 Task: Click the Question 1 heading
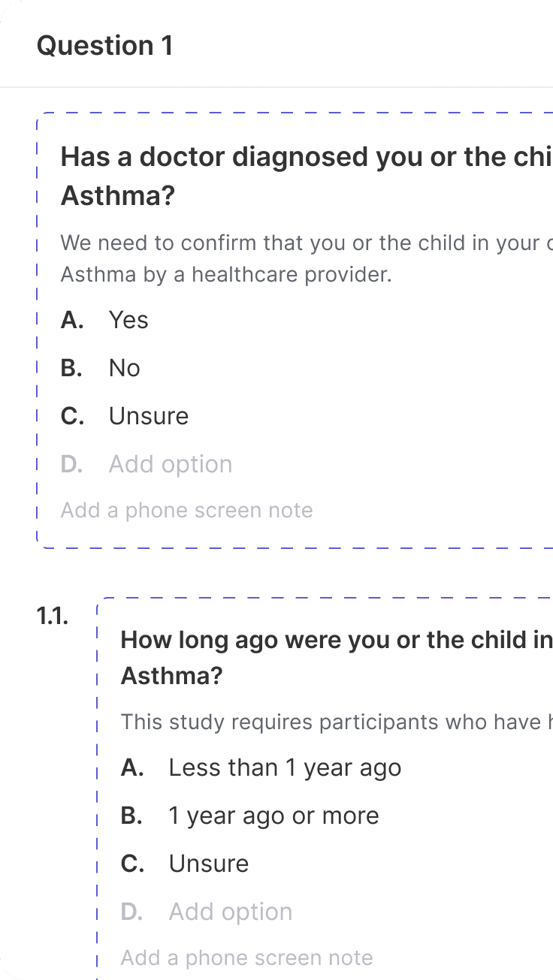click(x=104, y=46)
